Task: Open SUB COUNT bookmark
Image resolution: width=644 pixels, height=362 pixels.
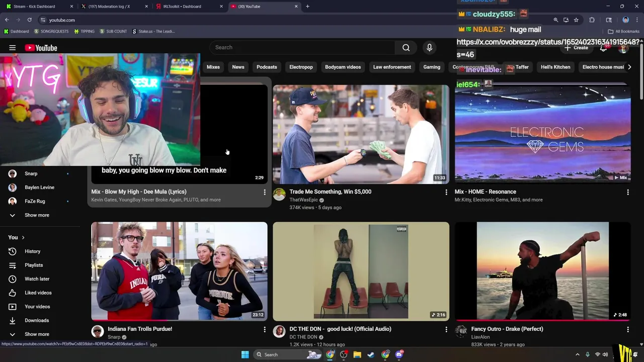Action: [x=113, y=31]
